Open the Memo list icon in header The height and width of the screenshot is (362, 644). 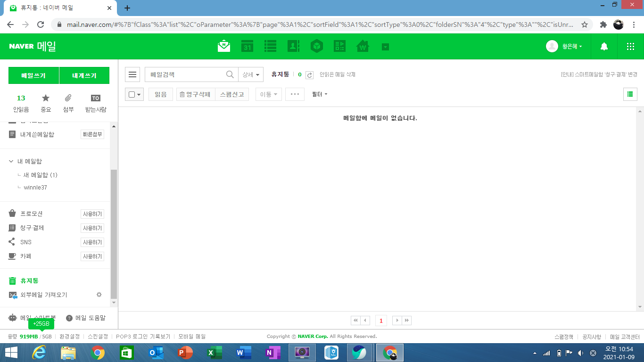coord(270,46)
